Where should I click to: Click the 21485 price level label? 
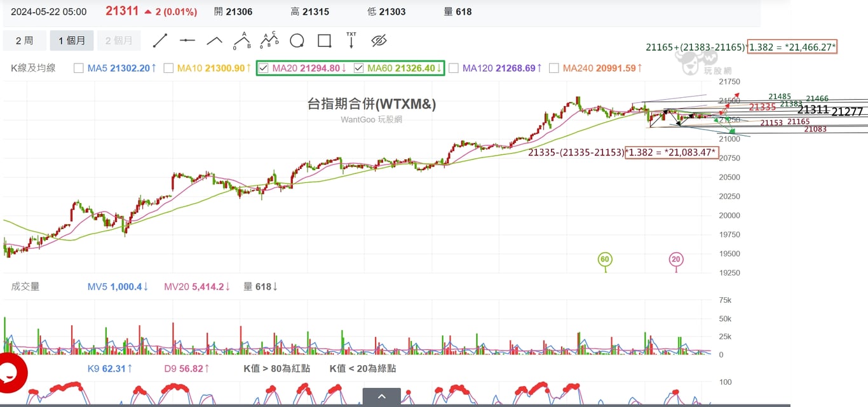click(780, 97)
